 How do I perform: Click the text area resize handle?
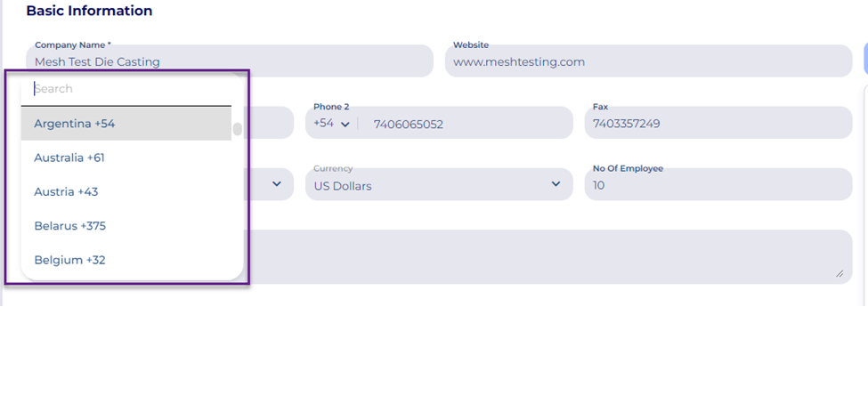tap(839, 274)
